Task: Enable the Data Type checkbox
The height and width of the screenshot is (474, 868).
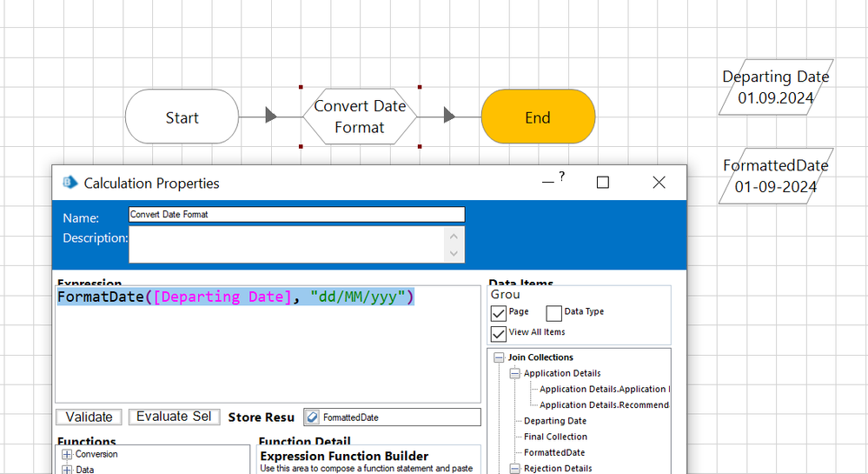Action: [553, 313]
